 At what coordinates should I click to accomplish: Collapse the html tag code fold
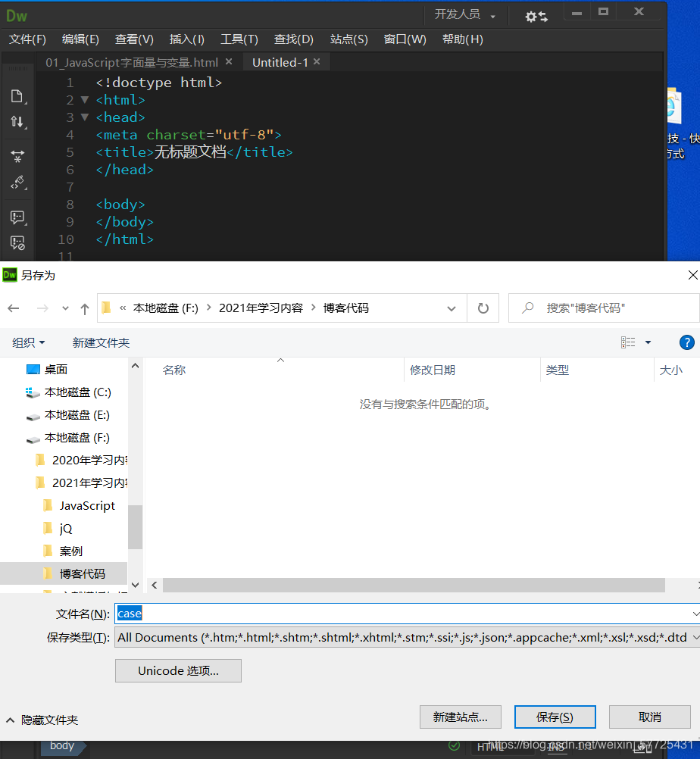(85, 100)
